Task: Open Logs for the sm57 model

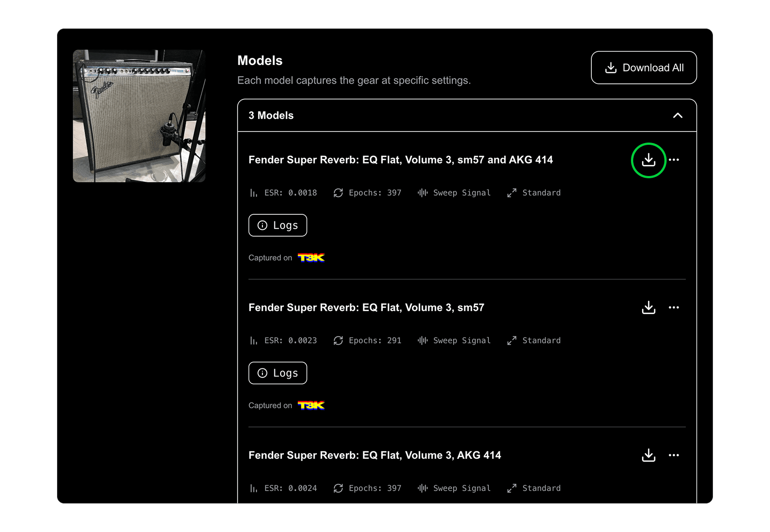Action: tap(277, 373)
